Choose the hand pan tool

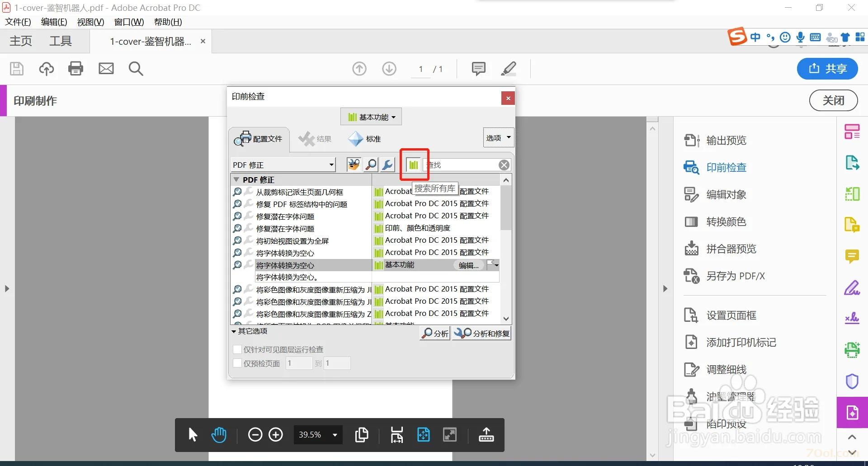point(219,435)
